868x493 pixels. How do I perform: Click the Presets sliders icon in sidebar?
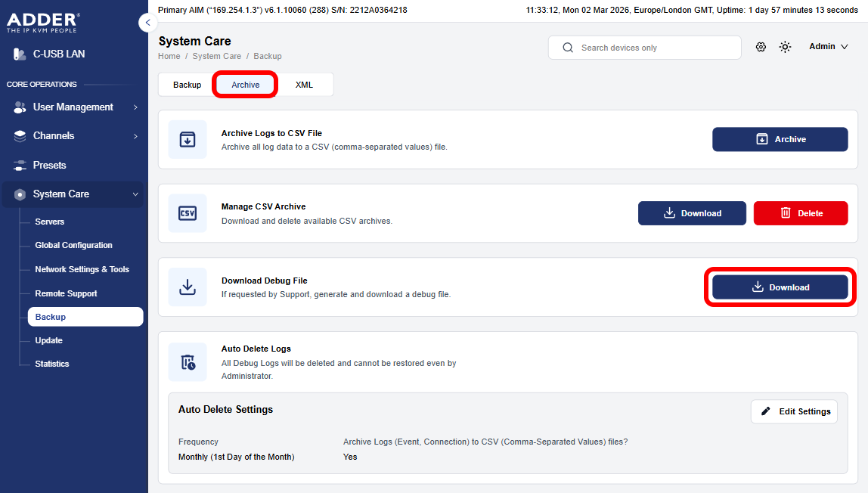[x=20, y=165]
